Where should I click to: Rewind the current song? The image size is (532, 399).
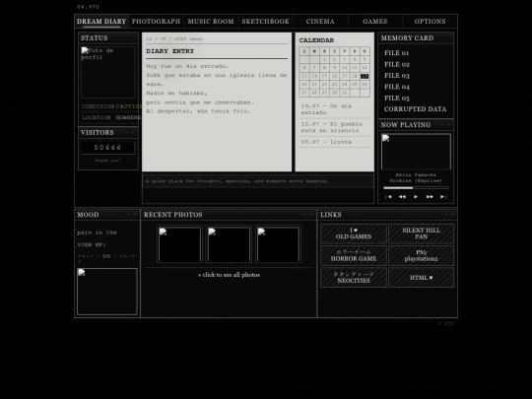coord(402,197)
